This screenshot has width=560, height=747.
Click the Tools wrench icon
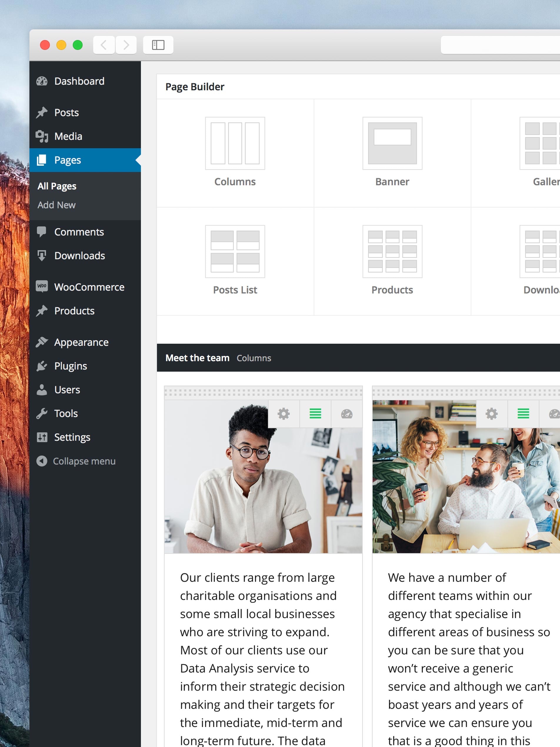tap(42, 413)
